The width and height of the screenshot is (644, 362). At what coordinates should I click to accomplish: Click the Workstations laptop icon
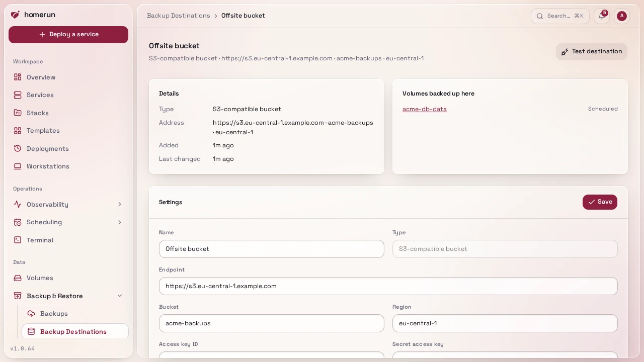18,166
